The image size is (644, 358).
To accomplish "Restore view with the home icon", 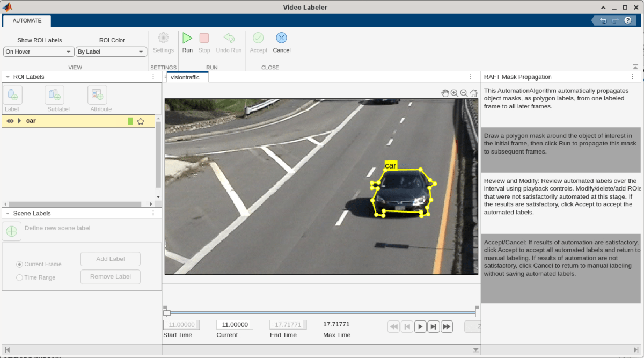I will coord(474,93).
